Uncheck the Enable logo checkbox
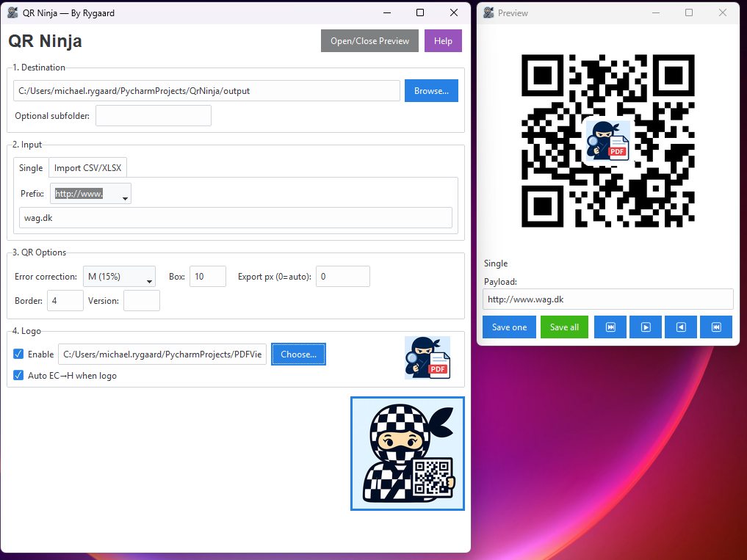The image size is (747, 560). 19,354
